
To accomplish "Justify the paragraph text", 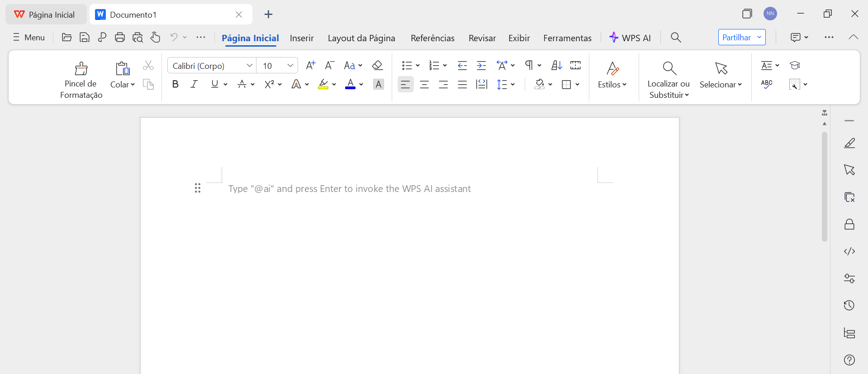I will tap(462, 84).
